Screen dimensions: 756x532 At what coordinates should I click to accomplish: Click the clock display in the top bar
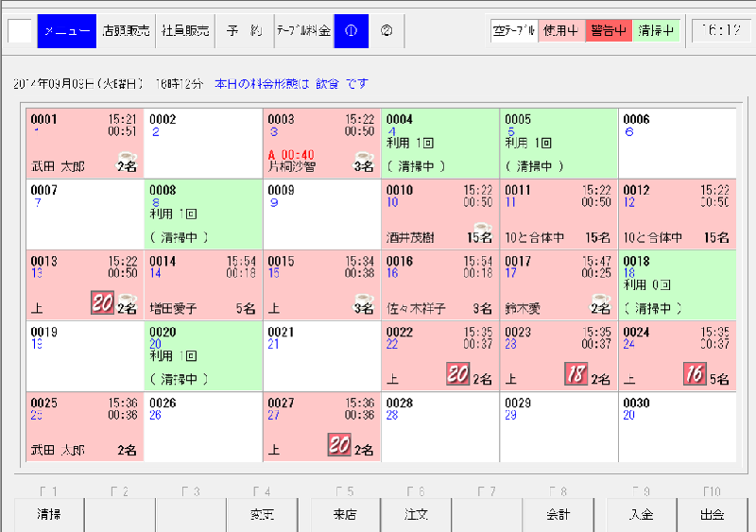click(x=721, y=31)
